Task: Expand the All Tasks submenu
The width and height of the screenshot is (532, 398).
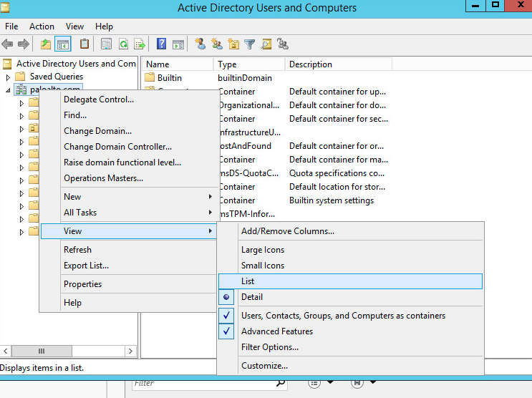Action: tap(80, 213)
